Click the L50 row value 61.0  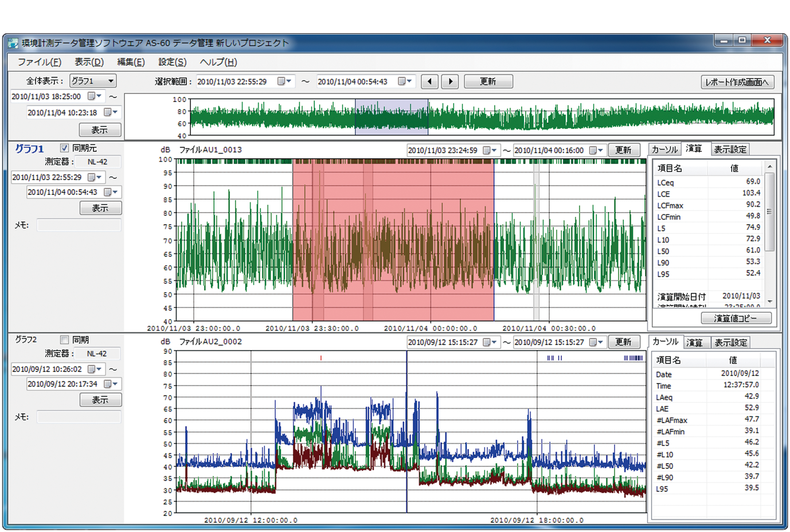click(753, 251)
